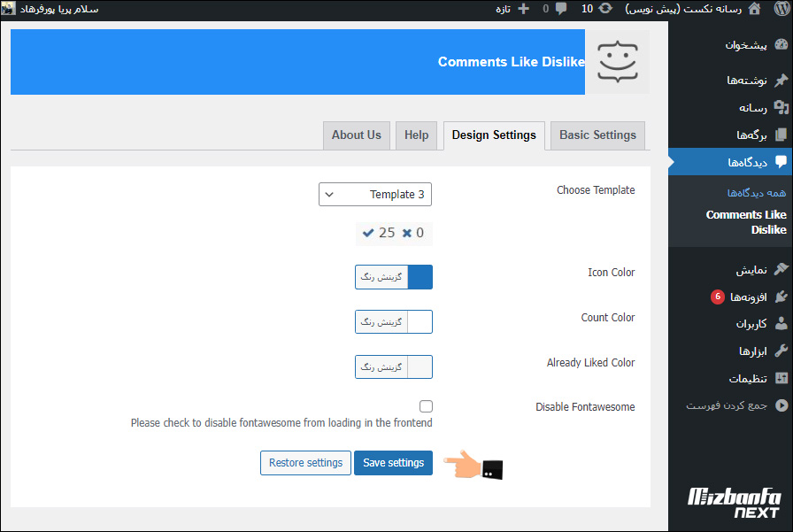Click the like count 25 in preview
Screen dimensions: 793x532
tap(387, 233)
